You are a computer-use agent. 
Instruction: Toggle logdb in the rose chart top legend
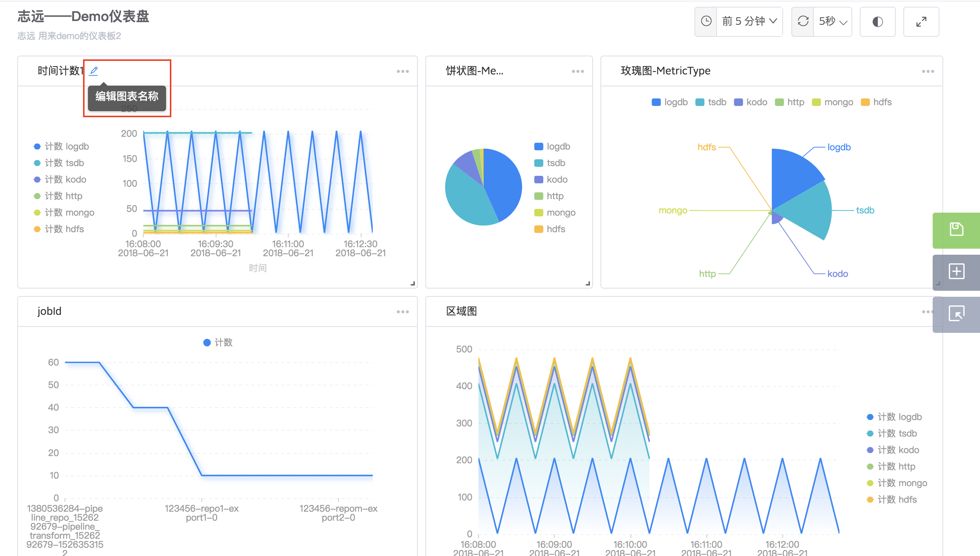tap(670, 102)
